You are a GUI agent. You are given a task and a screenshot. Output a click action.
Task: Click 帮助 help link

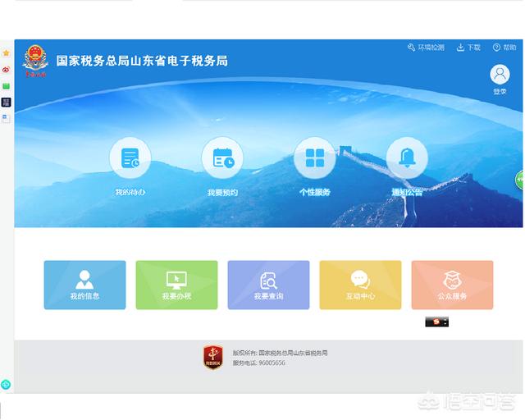504,48
